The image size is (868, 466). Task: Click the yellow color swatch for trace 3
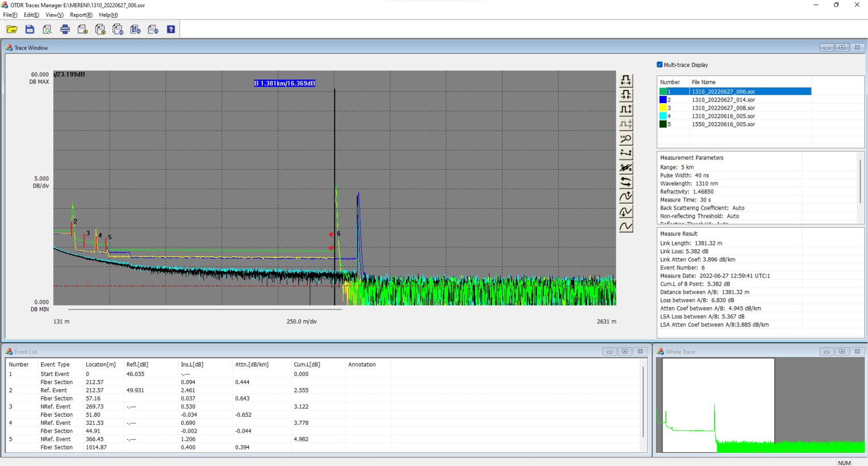coord(663,108)
